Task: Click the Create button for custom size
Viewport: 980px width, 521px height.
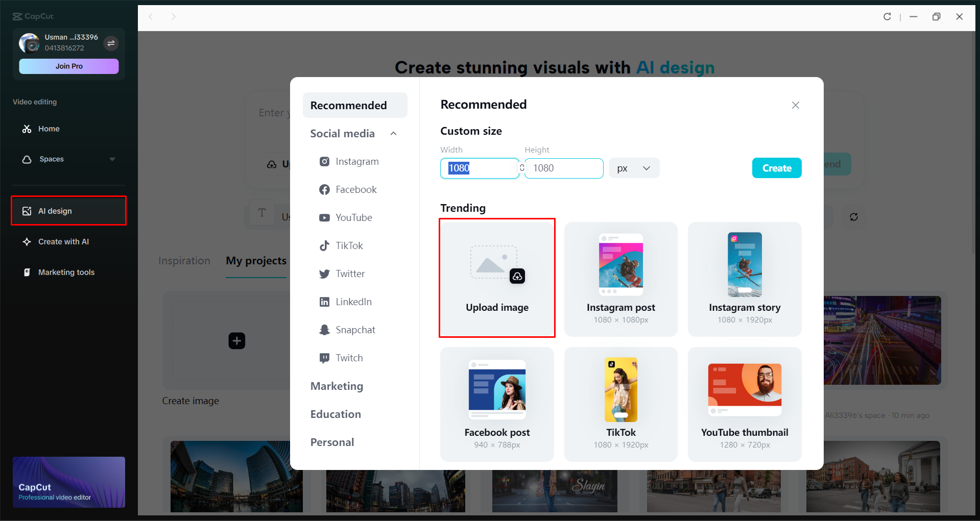Action: point(776,168)
